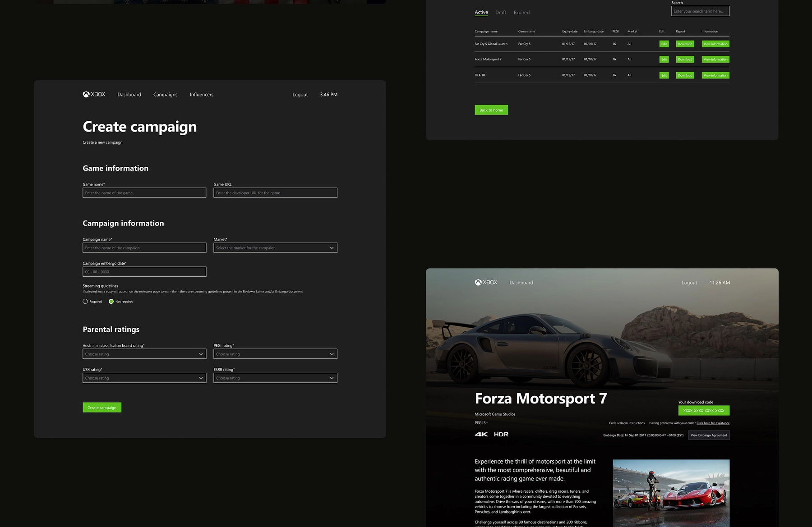Click the Xbox logo on the Create campaign page
812x527 pixels.
pos(93,94)
